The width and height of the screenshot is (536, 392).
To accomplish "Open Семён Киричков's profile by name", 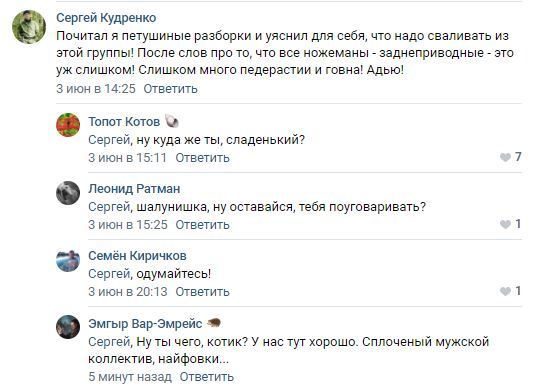I will pos(137,256).
